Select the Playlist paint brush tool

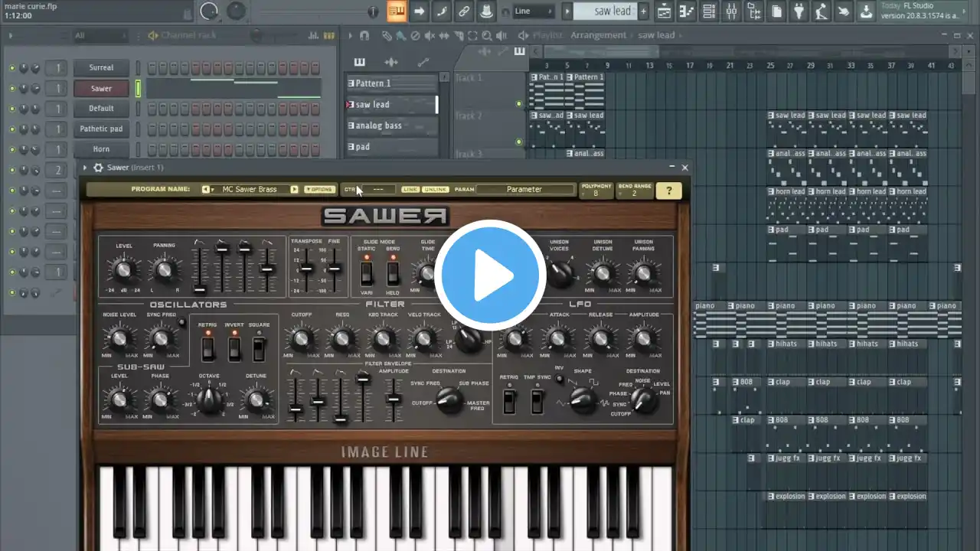coord(401,35)
